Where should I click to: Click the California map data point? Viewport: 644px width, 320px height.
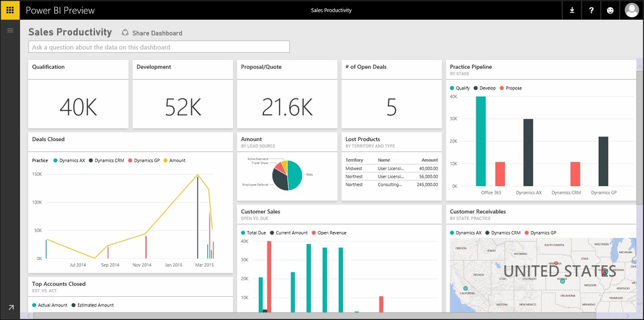[x=466, y=288]
